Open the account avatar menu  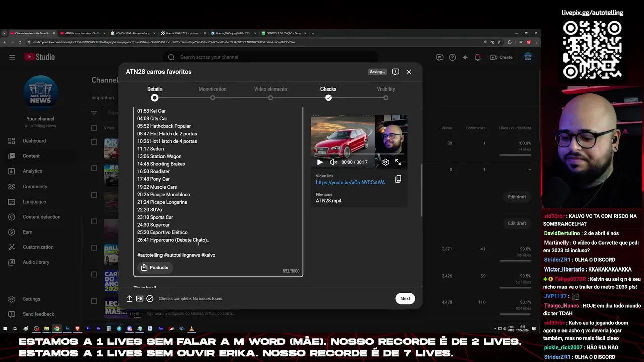pos(528,57)
